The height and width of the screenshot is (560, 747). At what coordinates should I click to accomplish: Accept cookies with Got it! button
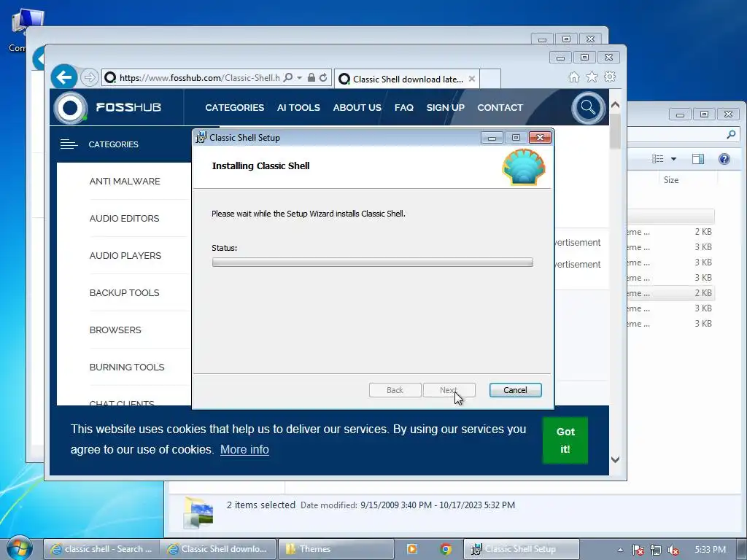[565, 440]
